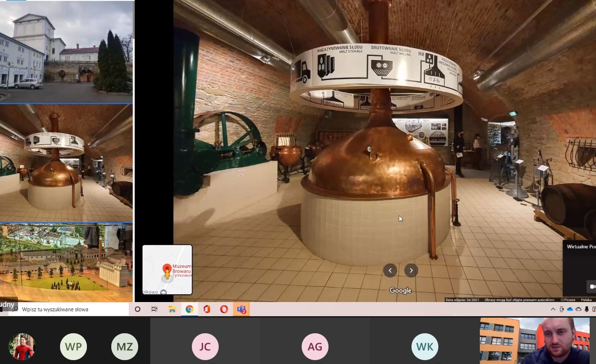Open File Explorer in the taskbar
Image resolution: width=596 pixels, height=364 pixels.
point(172,309)
